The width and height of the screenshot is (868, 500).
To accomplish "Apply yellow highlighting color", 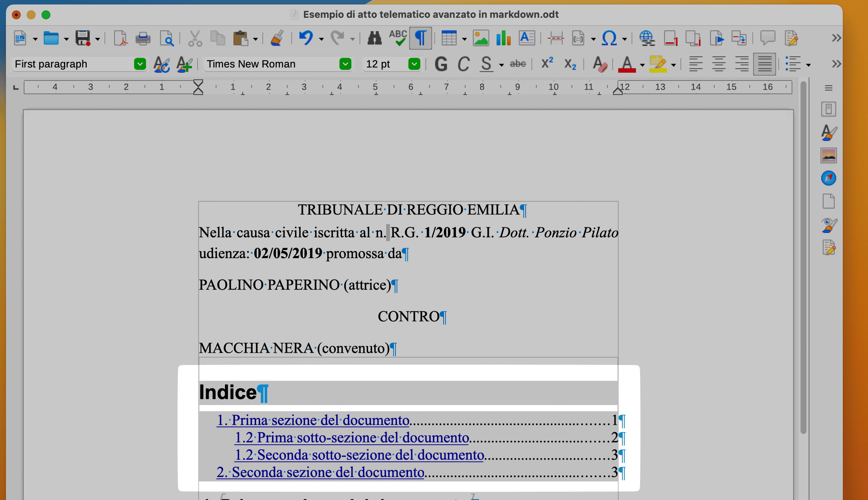I will (x=658, y=64).
